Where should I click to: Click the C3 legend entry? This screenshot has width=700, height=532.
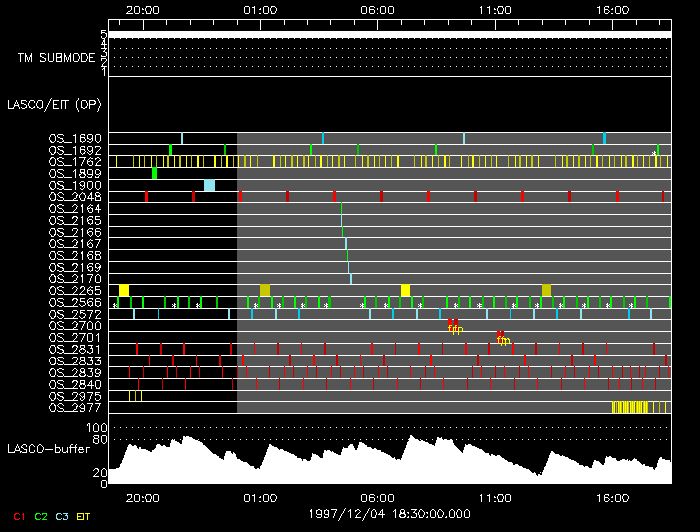(62, 516)
